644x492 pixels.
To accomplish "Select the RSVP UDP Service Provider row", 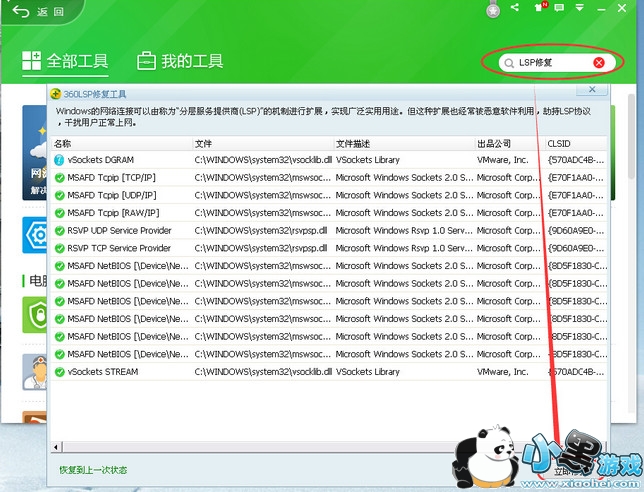I will click(x=329, y=230).
